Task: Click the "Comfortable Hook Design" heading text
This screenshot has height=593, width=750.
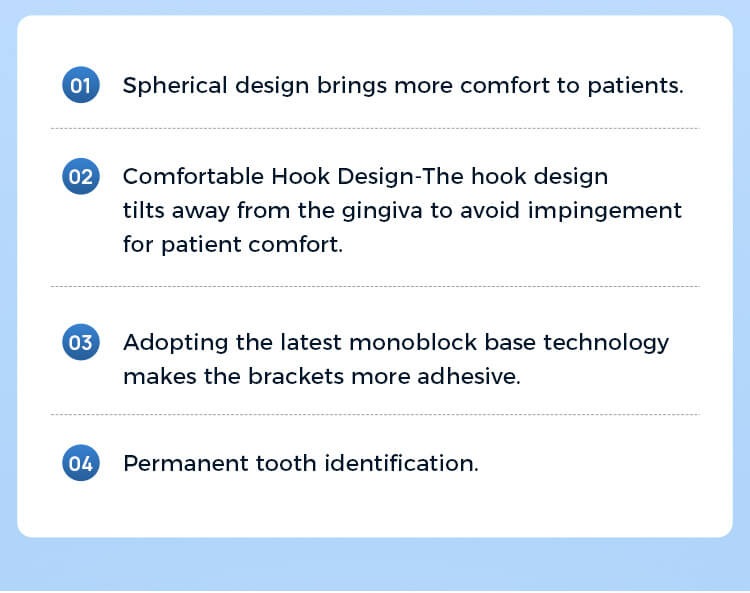Action: coord(268,177)
